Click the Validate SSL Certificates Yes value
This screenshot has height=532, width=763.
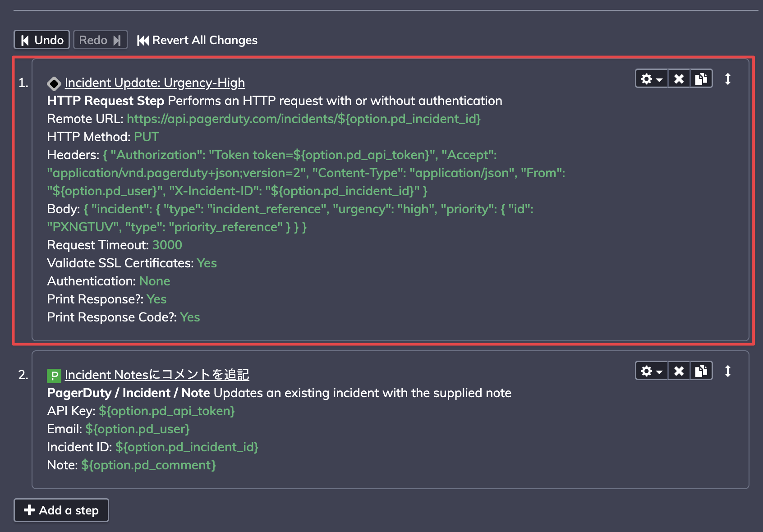click(x=207, y=263)
